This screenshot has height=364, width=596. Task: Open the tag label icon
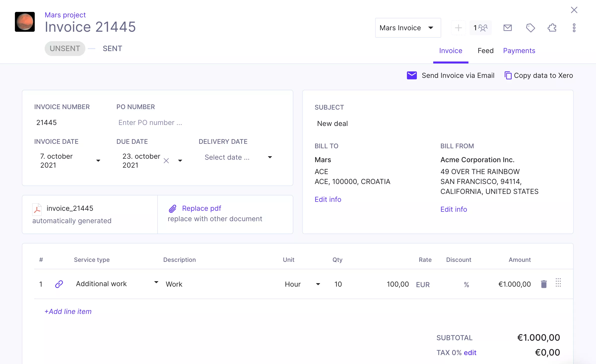tap(530, 28)
